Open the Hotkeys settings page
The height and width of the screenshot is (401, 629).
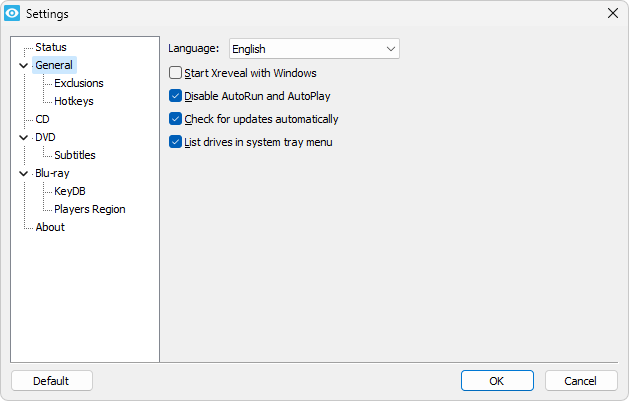(74, 101)
